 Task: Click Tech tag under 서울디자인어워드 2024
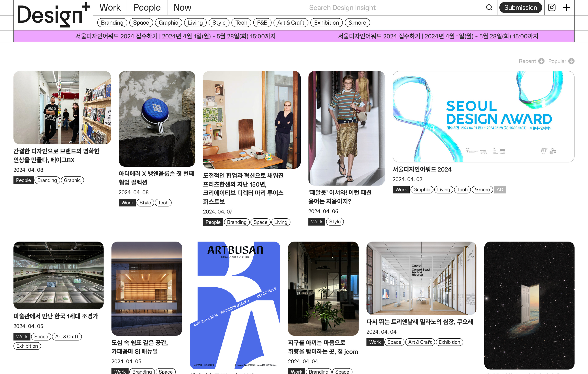coord(462,190)
